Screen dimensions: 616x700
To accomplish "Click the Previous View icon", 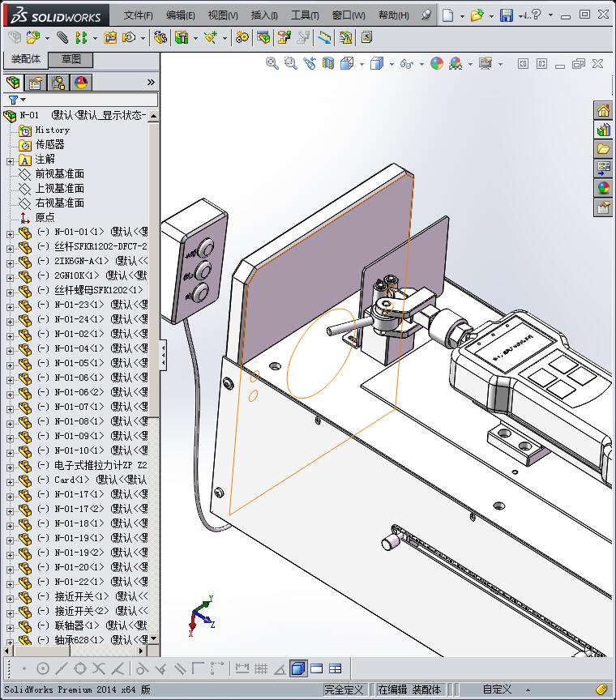I will 310,63.
